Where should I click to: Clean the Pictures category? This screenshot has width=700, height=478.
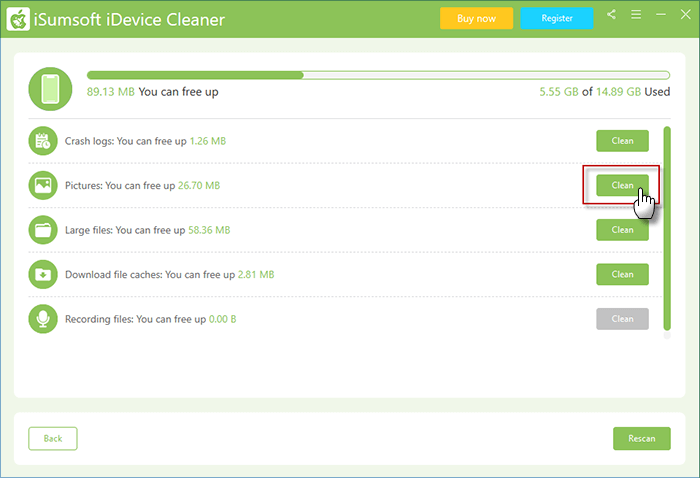click(622, 185)
